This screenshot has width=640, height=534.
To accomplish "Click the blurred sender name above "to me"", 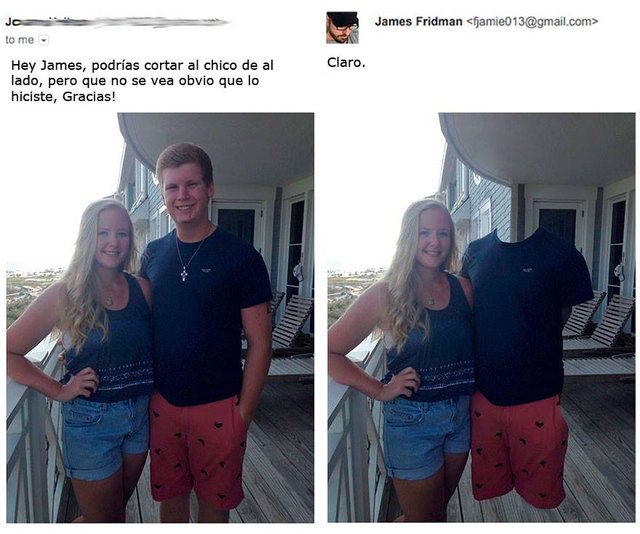I will [x=116, y=22].
